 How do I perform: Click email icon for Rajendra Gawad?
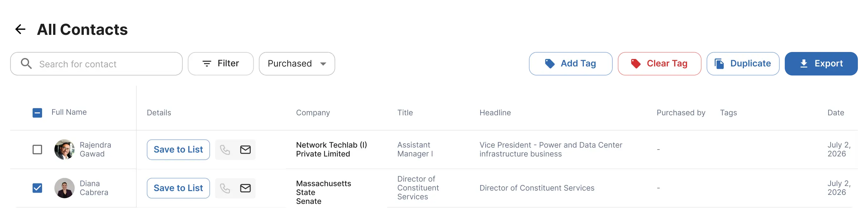click(x=245, y=150)
